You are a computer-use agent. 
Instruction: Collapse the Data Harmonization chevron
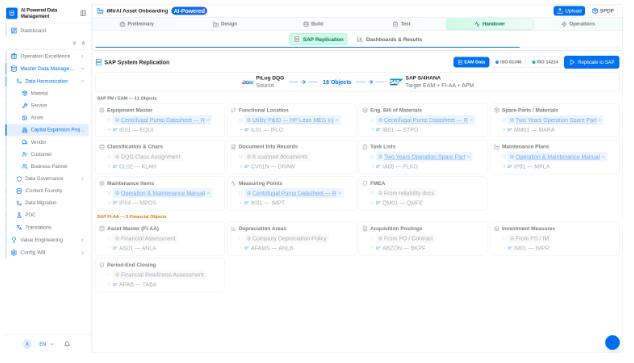coord(82,81)
